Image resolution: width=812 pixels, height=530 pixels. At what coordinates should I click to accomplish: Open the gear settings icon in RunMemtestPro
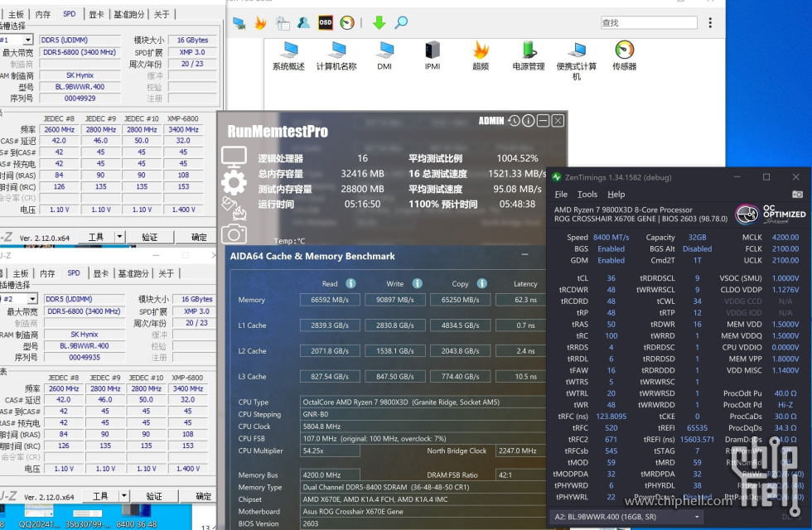coord(234,182)
